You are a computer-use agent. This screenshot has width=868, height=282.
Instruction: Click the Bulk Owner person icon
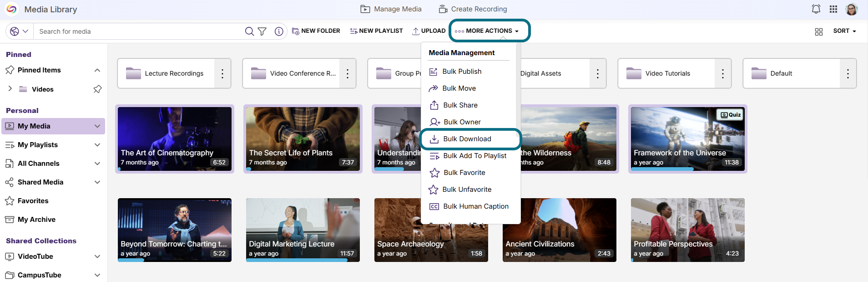435,122
